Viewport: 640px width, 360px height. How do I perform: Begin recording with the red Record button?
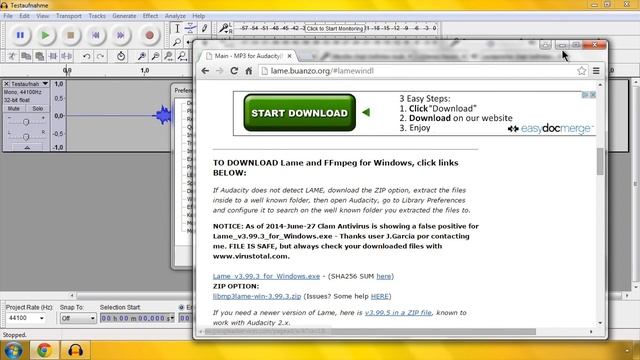click(x=149, y=36)
